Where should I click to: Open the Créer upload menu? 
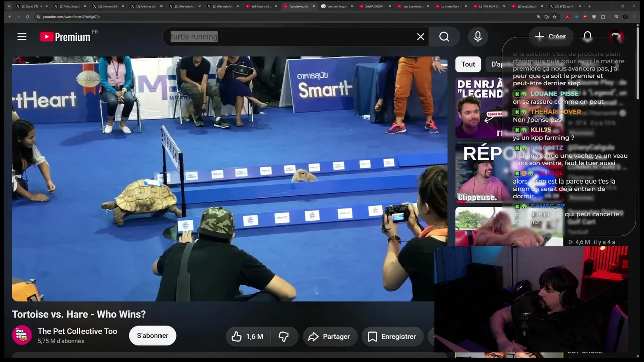551,36
